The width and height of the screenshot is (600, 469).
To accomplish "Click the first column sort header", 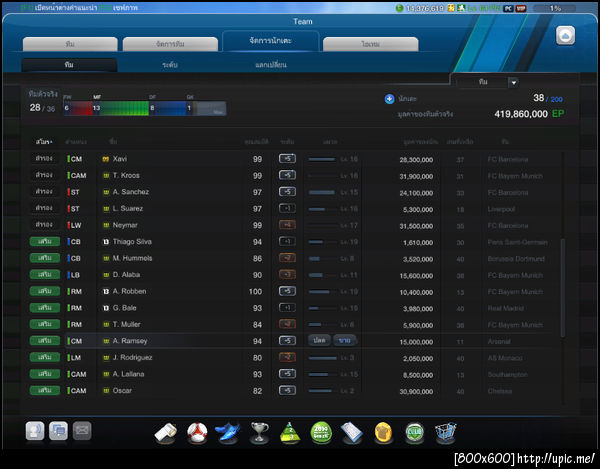I will pos(44,142).
